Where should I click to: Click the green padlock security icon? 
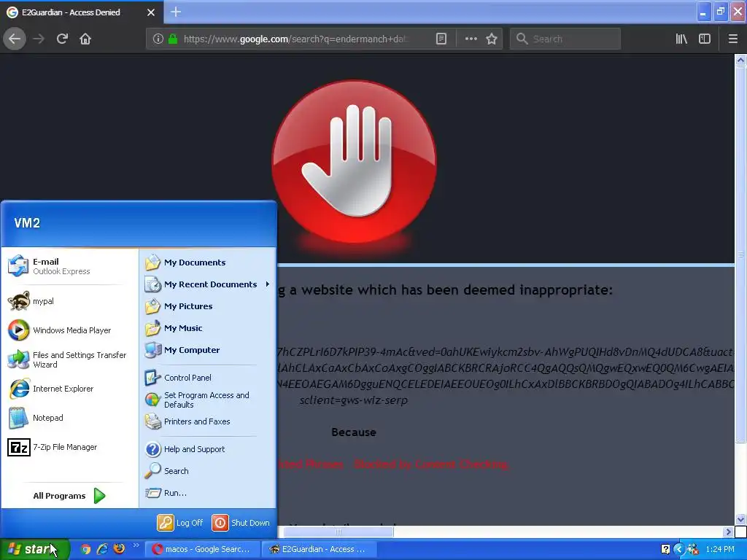(173, 39)
